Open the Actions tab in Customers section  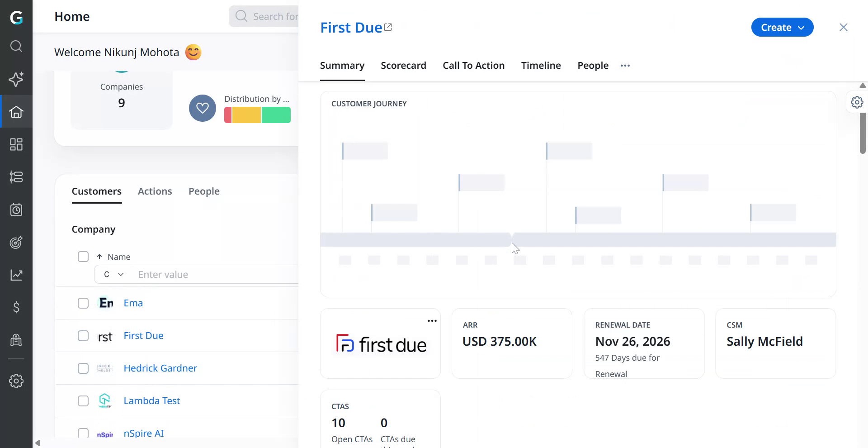point(155,191)
